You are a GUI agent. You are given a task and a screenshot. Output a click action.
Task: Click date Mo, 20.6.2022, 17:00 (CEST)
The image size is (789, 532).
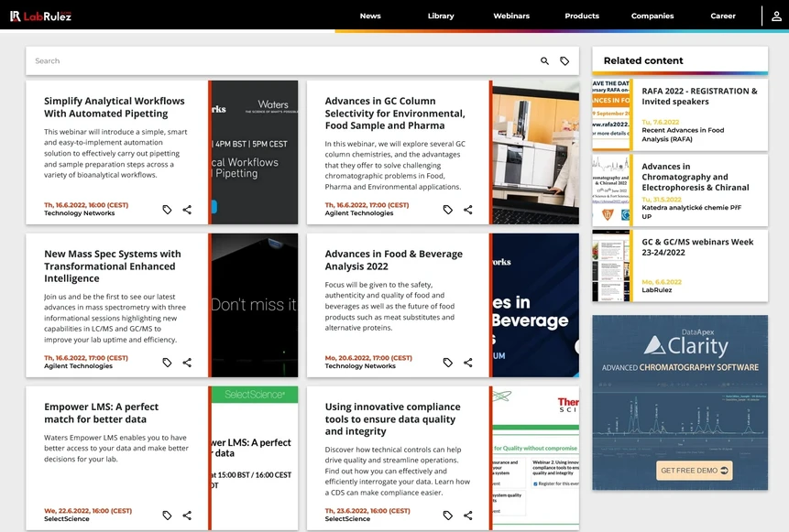click(x=368, y=358)
